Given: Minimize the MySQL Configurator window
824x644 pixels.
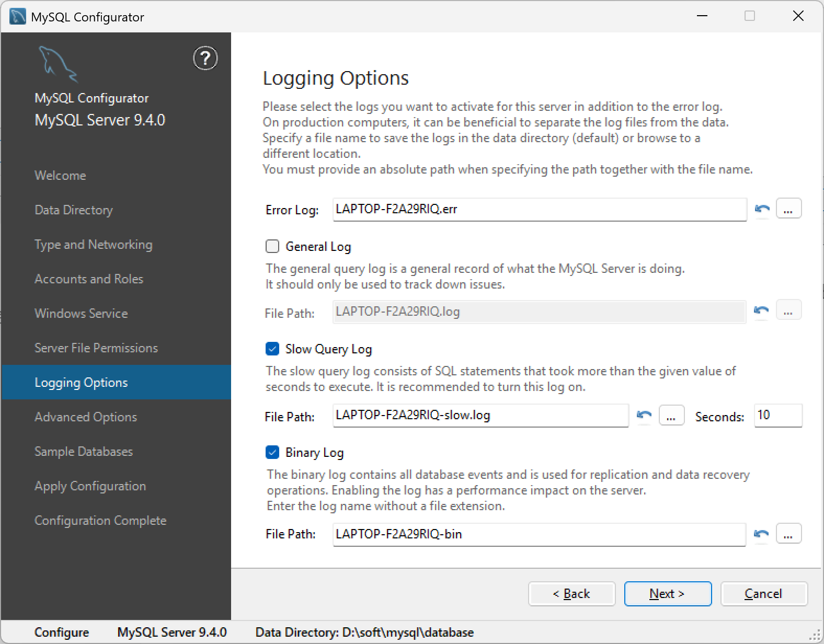Looking at the screenshot, I should coord(702,16).
